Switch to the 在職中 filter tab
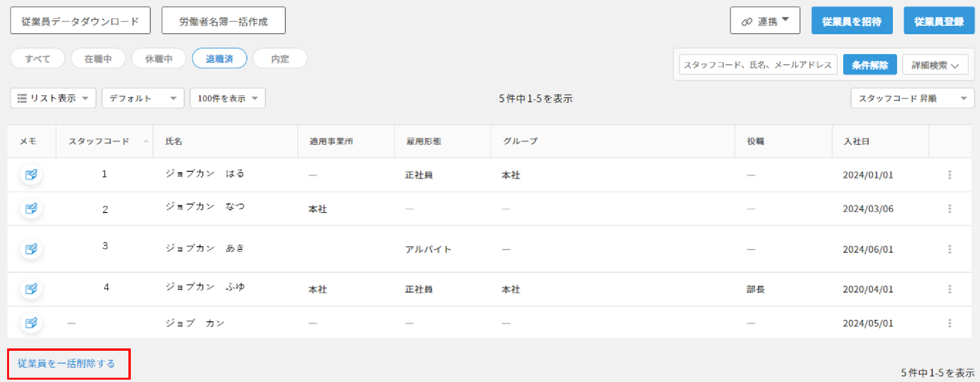980x382 pixels. pos(98,59)
